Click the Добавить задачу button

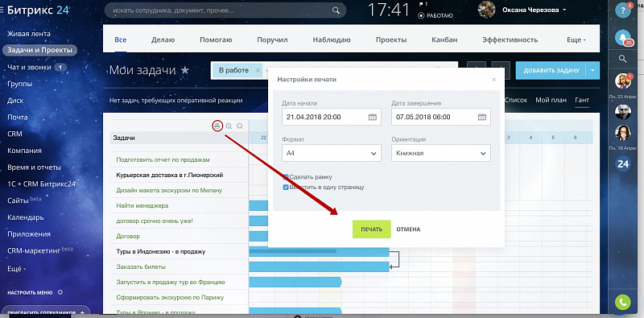click(x=551, y=71)
